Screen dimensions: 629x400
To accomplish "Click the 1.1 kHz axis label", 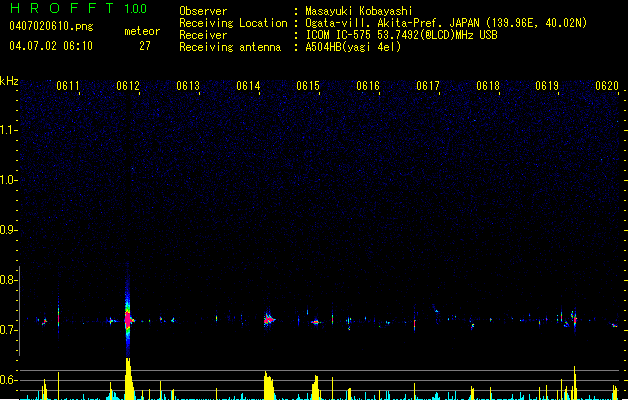I will tap(8, 130).
